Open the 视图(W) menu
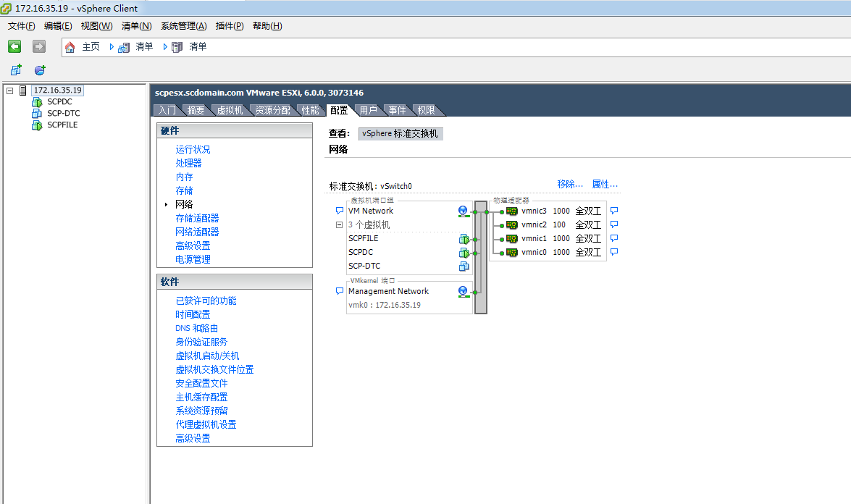 click(96, 26)
